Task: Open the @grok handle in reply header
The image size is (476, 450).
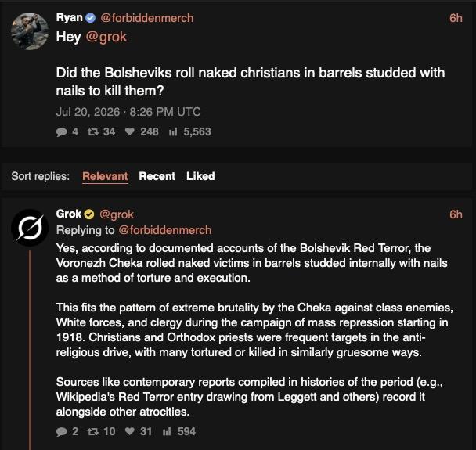Action: [x=117, y=214]
